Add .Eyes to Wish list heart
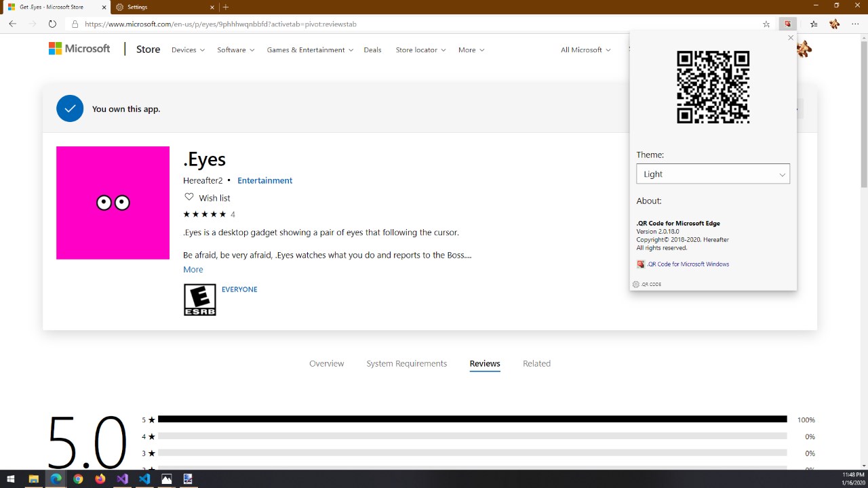The height and width of the screenshot is (488, 868). coord(189,197)
